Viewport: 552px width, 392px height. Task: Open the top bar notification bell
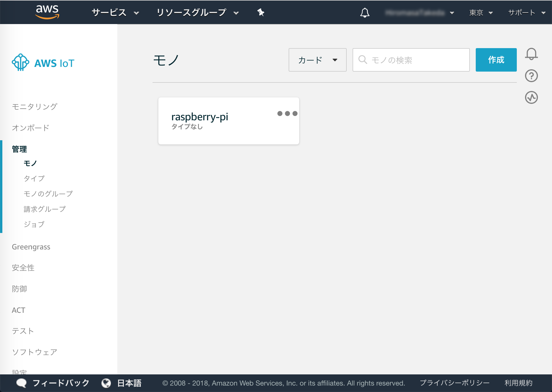365,13
